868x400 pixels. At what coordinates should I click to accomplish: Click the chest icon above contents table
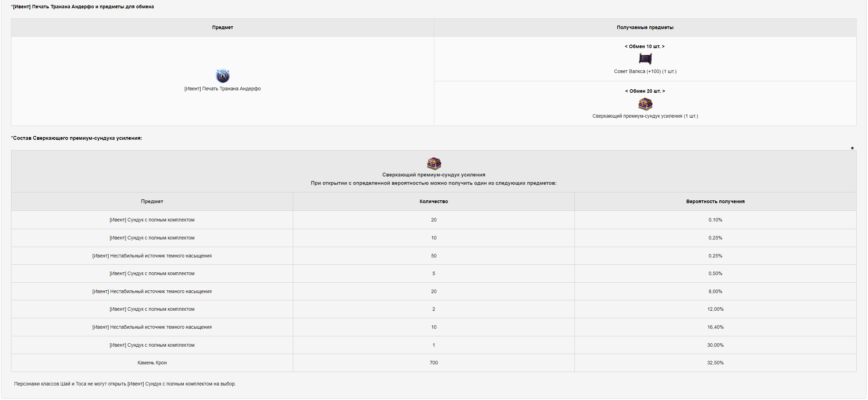click(x=434, y=163)
